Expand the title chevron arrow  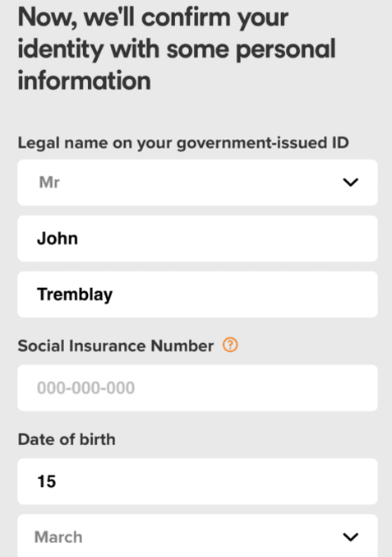350,182
